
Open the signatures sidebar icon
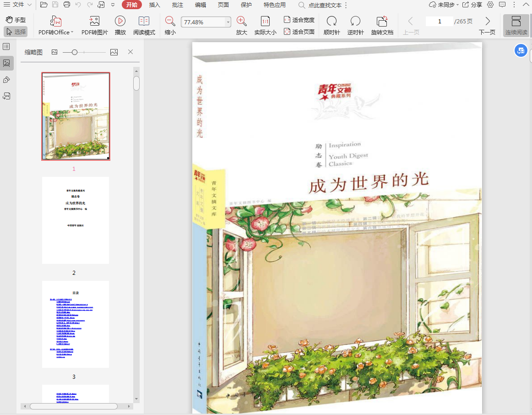pos(6,96)
